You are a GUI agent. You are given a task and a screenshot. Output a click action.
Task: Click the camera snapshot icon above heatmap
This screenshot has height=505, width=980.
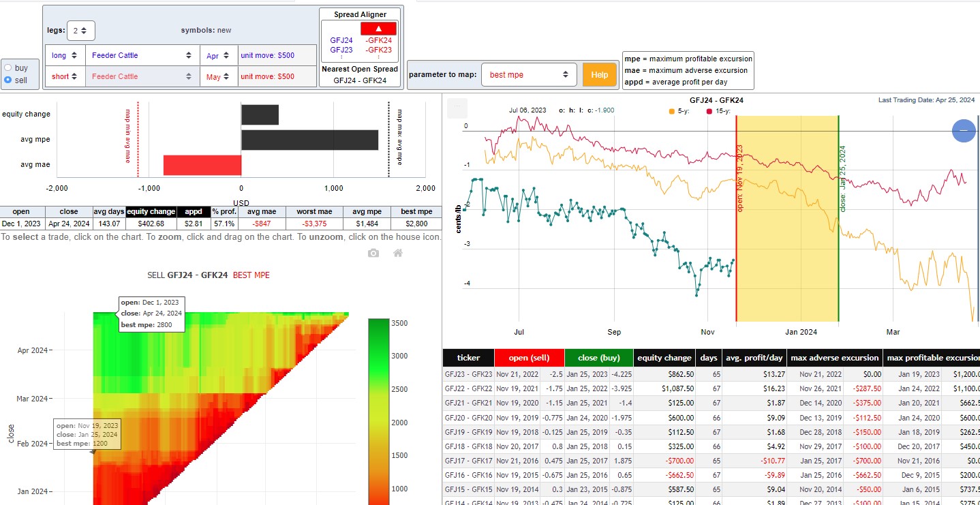(x=373, y=253)
